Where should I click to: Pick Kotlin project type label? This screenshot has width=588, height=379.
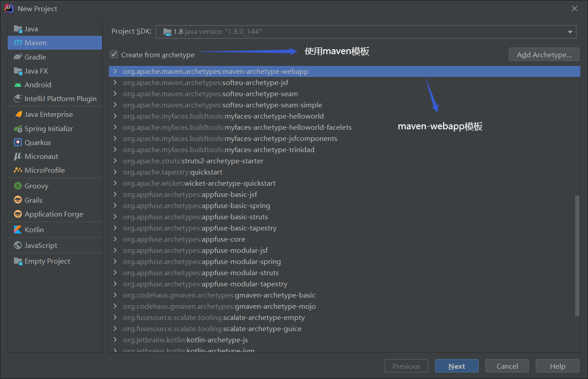tap(34, 230)
